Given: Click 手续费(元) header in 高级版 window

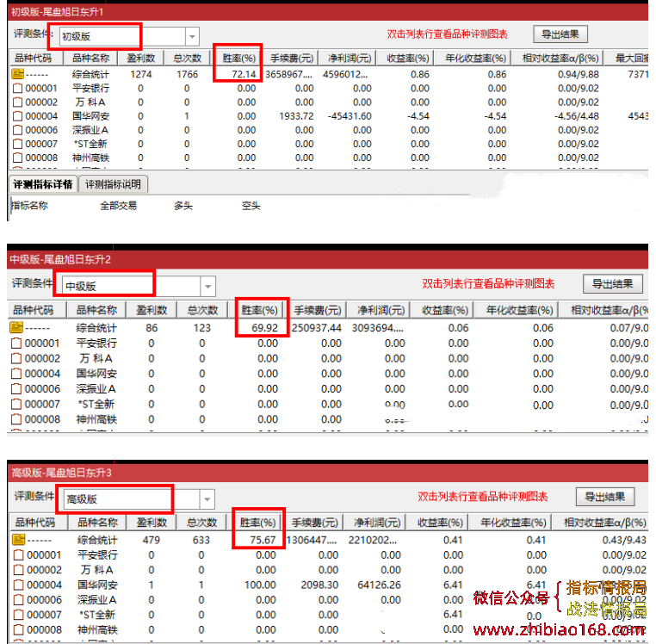Looking at the screenshot, I should click(314, 523).
